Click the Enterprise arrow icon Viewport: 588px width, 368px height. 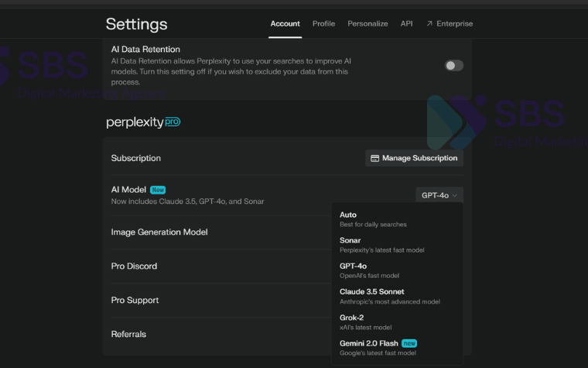429,24
